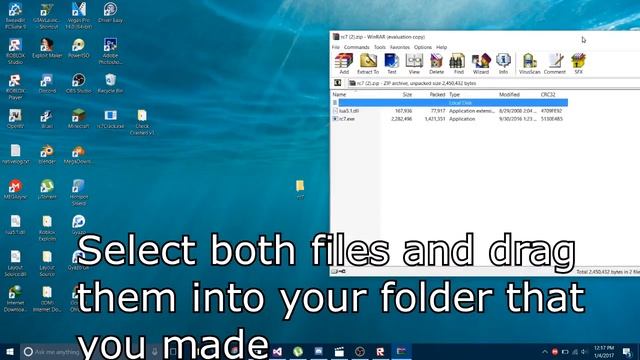The height and width of the screenshot is (360, 640).
Task: Select Blender desktop shortcut
Action: point(47,154)
